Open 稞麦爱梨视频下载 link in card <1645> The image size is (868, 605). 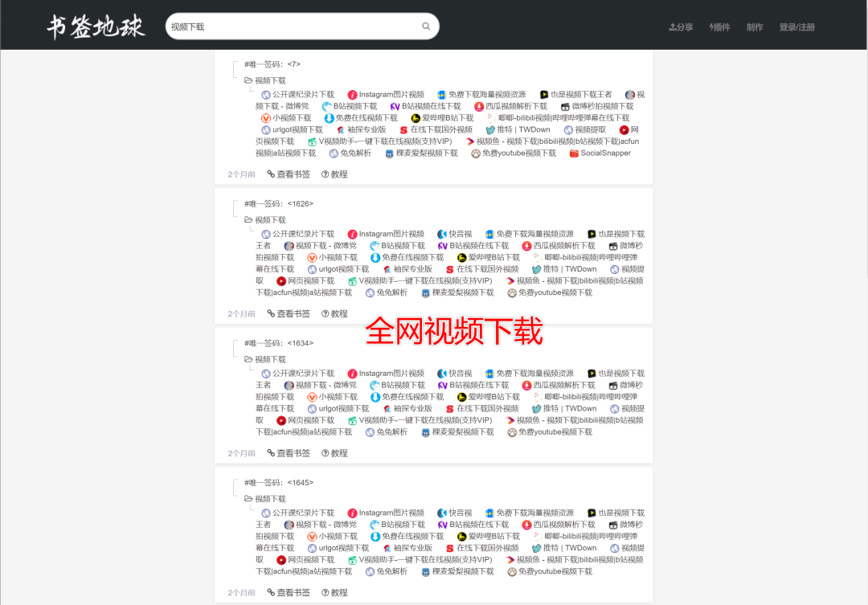(463, 572)
